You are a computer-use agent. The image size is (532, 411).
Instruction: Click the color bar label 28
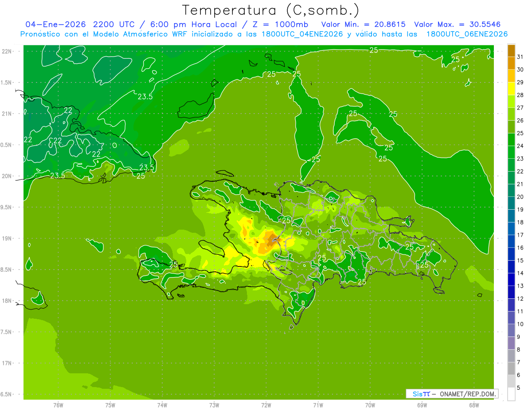(520, 95)
